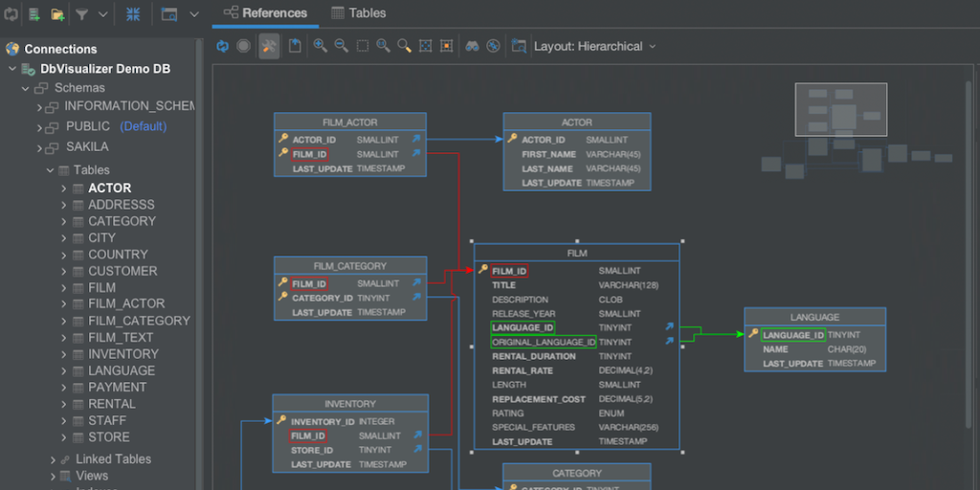Viewport: 980px width, 490px height.
Task: Switch to the Tables tab
Action: pos(359,13)
